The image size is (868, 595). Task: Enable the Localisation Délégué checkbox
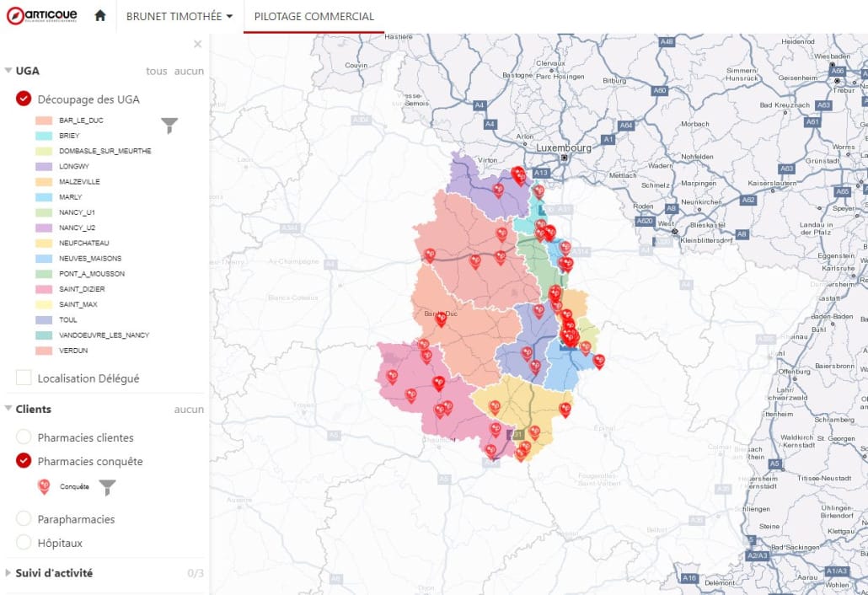pos(24,378)
